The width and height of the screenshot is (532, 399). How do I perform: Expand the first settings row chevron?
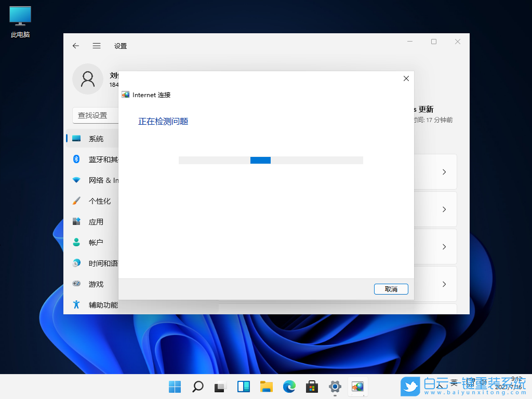[444, 171]
